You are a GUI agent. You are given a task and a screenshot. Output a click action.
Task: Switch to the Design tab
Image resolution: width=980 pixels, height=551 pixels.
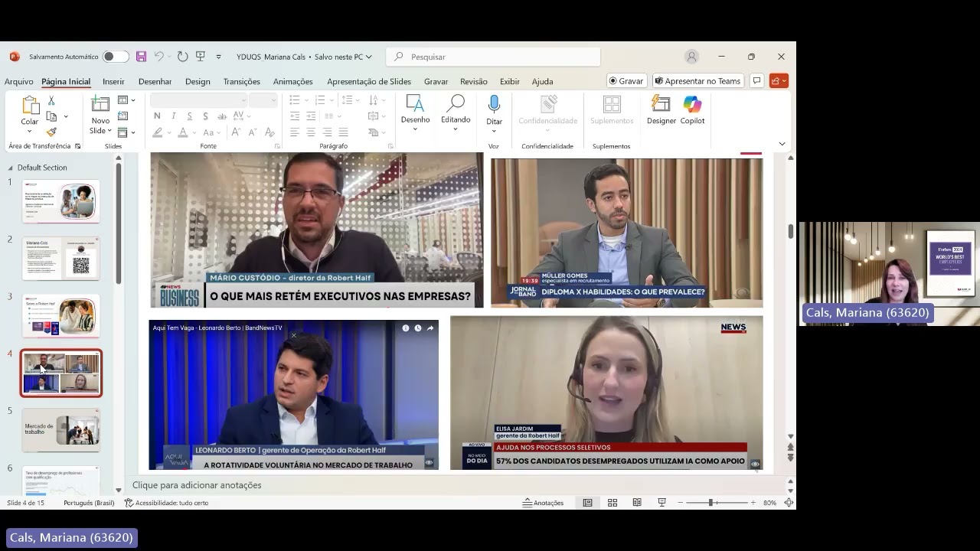point(198,81)
